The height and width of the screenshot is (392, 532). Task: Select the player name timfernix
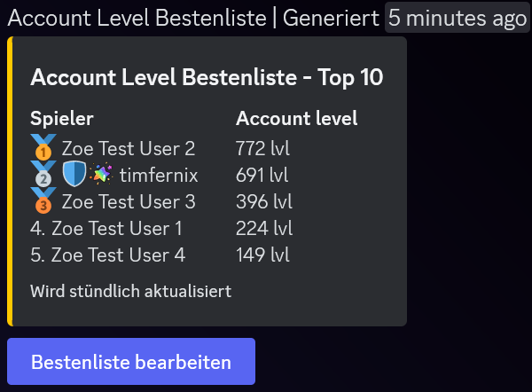click(x=159, y=175)
